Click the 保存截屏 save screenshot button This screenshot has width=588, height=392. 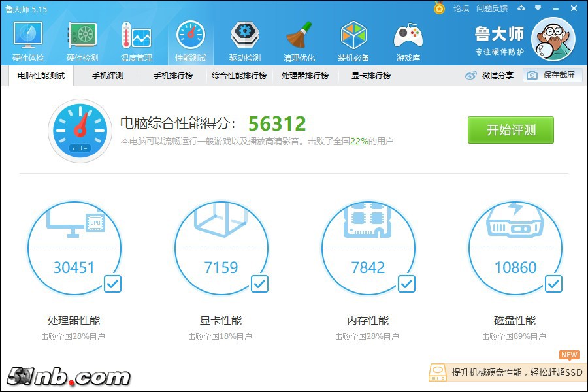[x=552, y=75]
